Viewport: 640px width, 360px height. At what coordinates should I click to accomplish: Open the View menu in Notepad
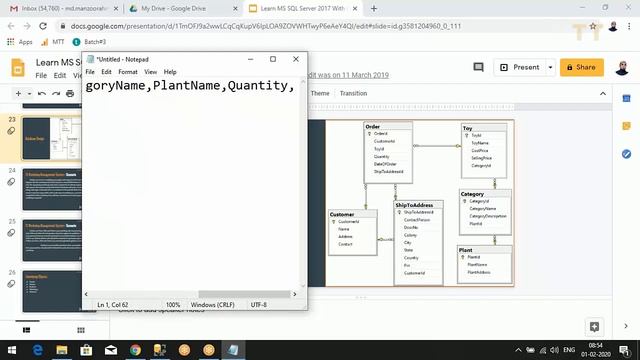151,72
